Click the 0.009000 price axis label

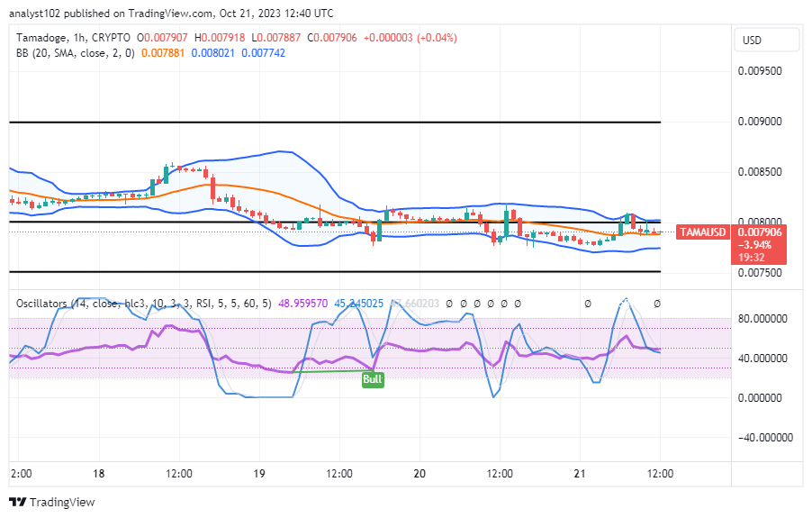[760, 122]
